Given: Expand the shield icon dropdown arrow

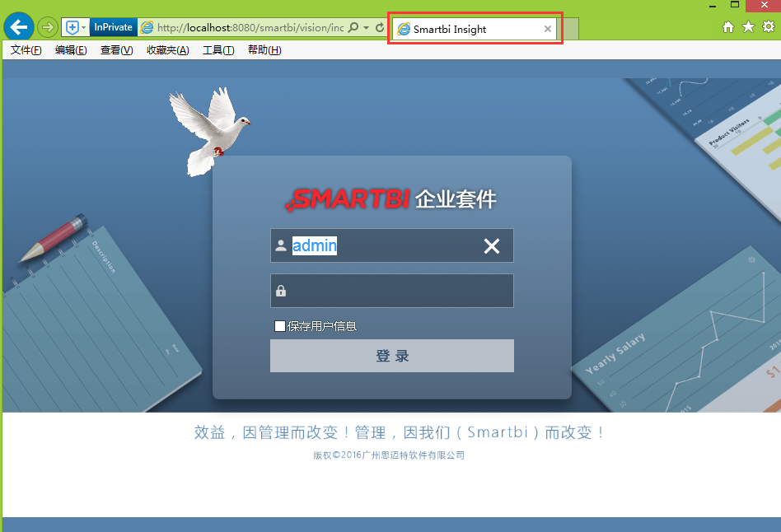Looking at the screenshot, I should 84,27.
